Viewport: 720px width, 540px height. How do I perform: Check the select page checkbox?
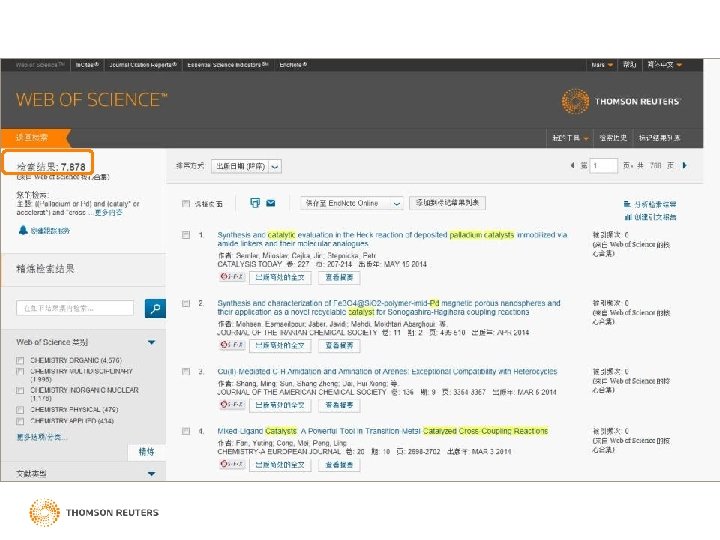pyautogui.click(x=186, y=203)
